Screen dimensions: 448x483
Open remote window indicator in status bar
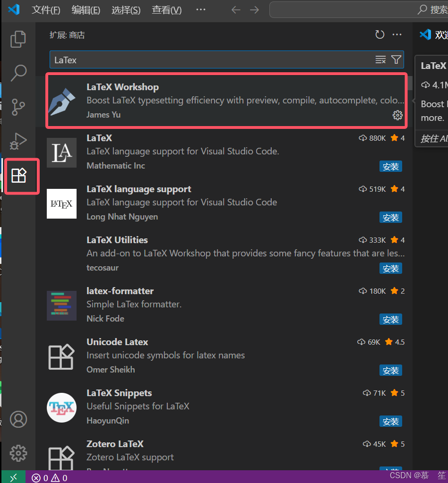14,477
